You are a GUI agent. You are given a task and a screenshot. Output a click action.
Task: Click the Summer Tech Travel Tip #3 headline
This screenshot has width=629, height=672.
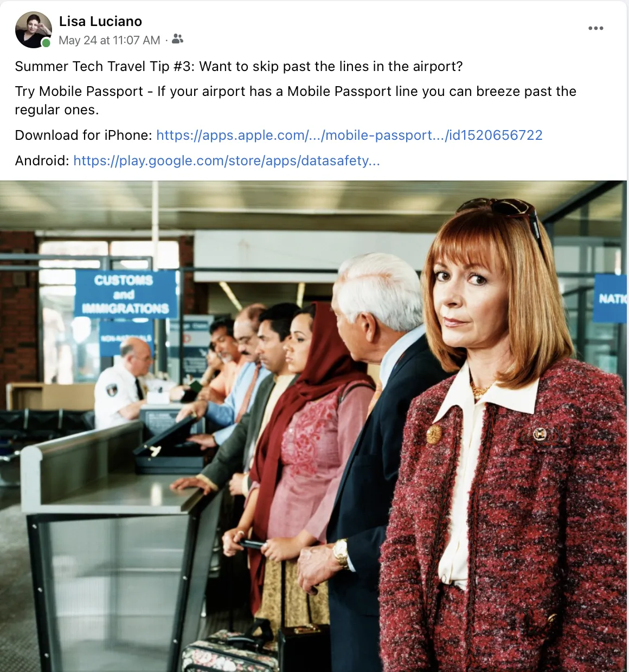click(x=239, y=66)
